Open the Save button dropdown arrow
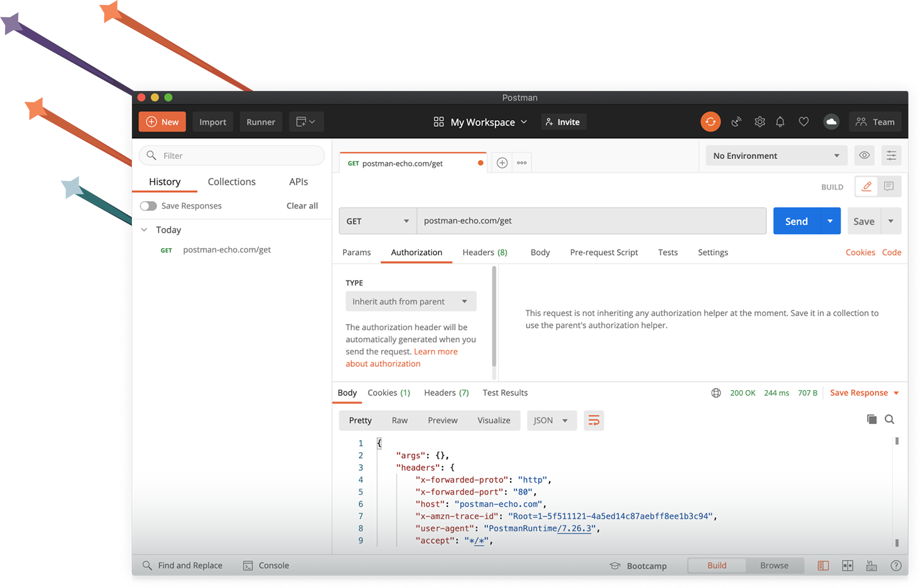 click(891, 221)
